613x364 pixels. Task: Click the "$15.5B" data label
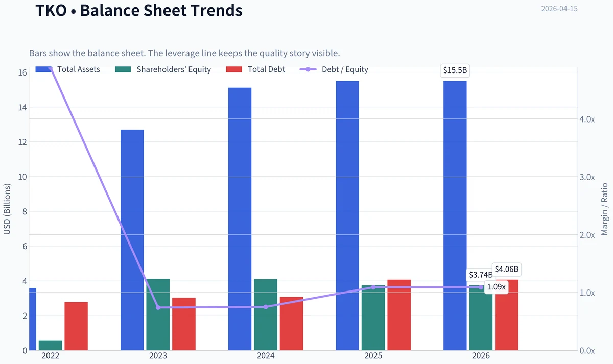(455, 70)
